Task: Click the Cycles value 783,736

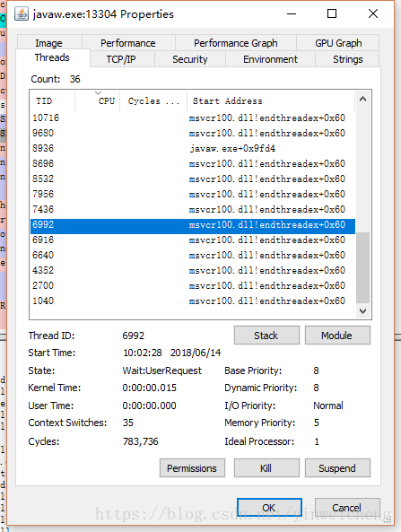Action: pyautogui.click(x=141, y=441)
